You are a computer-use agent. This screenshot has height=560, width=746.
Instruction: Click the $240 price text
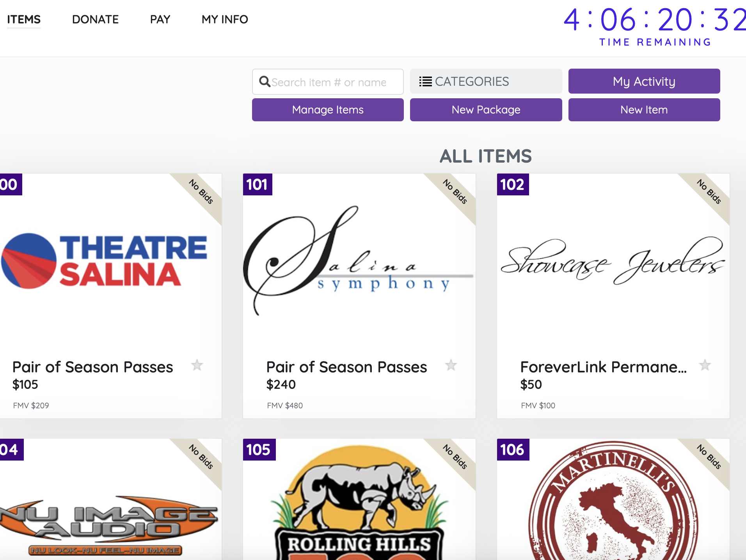[x=281, y=385]
